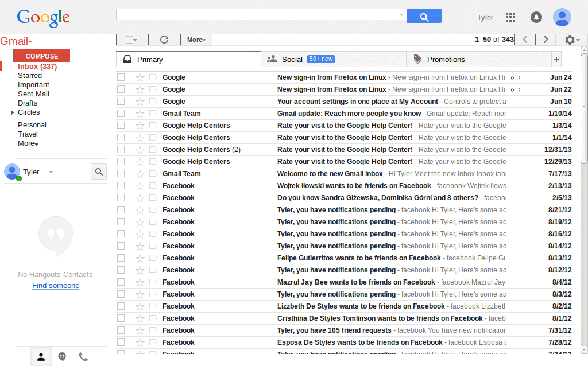The height and width of the screenshot is (370, 588).
Task: Open the Cristhina De Styles Tomlinson email
Action: (344, 318)
